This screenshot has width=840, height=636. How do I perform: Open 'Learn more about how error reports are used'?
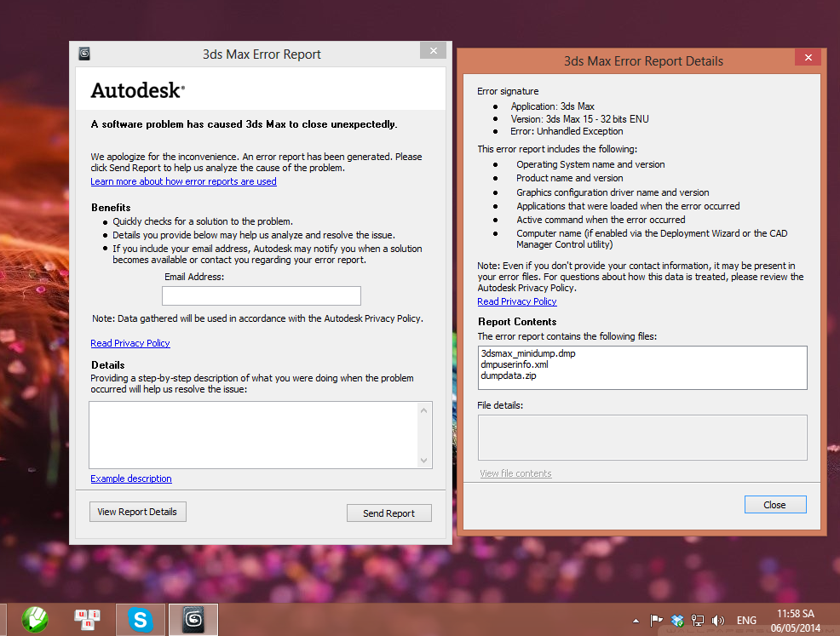point(183,181)
